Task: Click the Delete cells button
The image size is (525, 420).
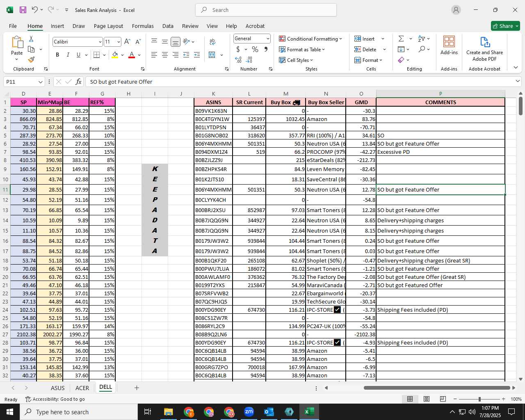Action: click(365, 49)
